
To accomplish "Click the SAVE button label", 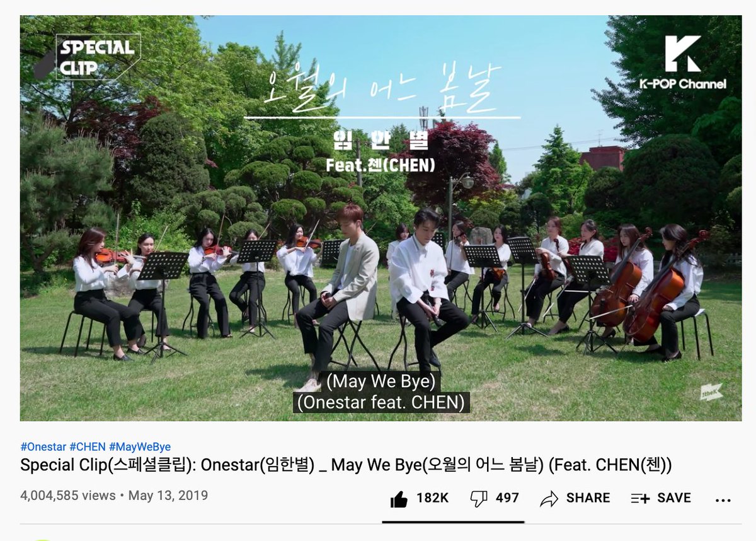I will 674,498.
